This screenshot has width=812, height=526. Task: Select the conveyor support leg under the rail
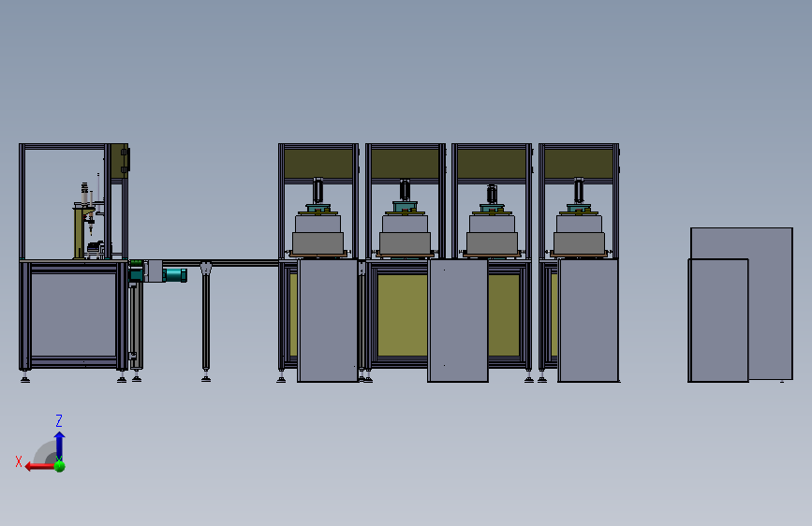click(206, 322)
